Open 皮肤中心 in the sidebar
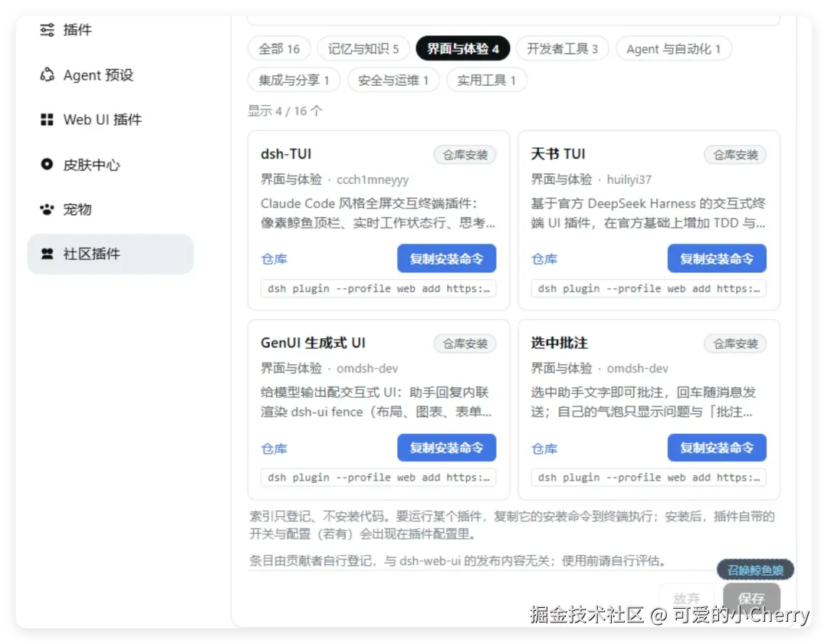 click(x=110, y=165)
